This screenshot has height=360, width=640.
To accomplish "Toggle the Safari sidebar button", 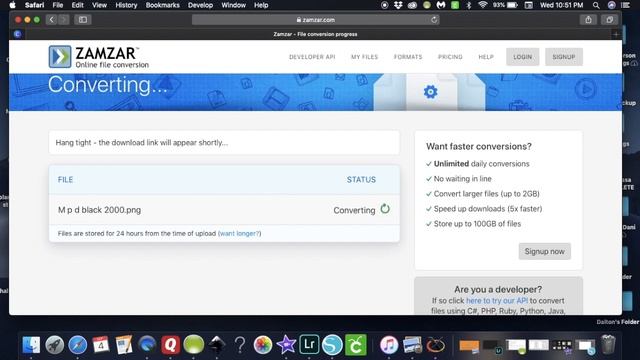I will tap(83, 20).
